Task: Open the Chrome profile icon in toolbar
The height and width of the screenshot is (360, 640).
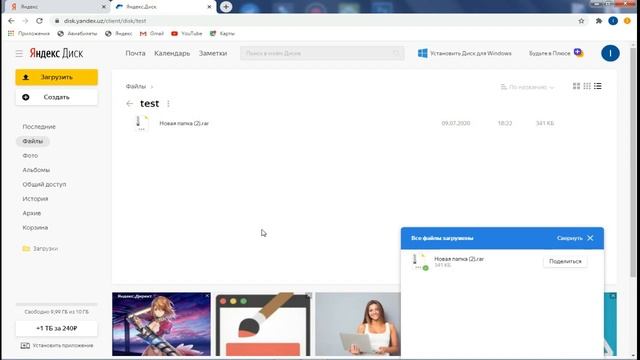Action: (613, 21)
